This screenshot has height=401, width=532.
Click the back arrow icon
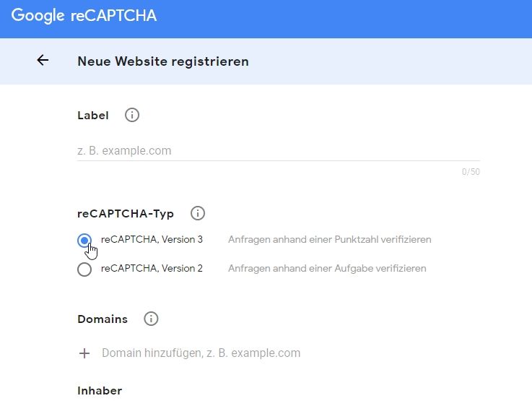point(43,61)
